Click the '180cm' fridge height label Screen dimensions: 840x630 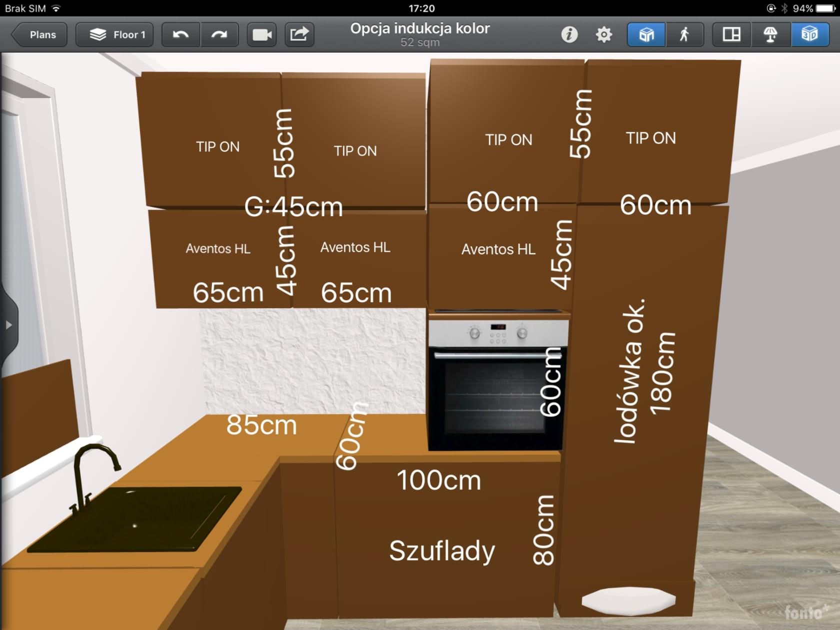(x=662, y=373)
